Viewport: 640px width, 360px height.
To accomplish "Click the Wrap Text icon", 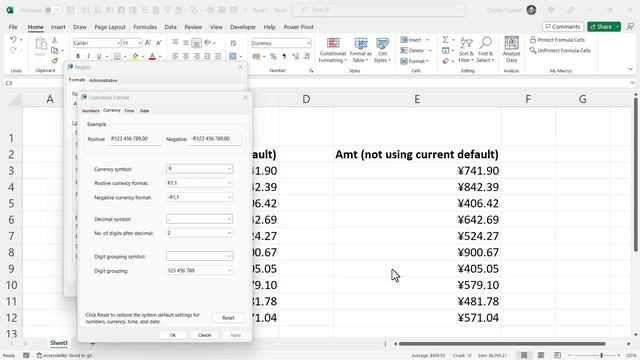I will pyautogui.click(x=233, y=43).
